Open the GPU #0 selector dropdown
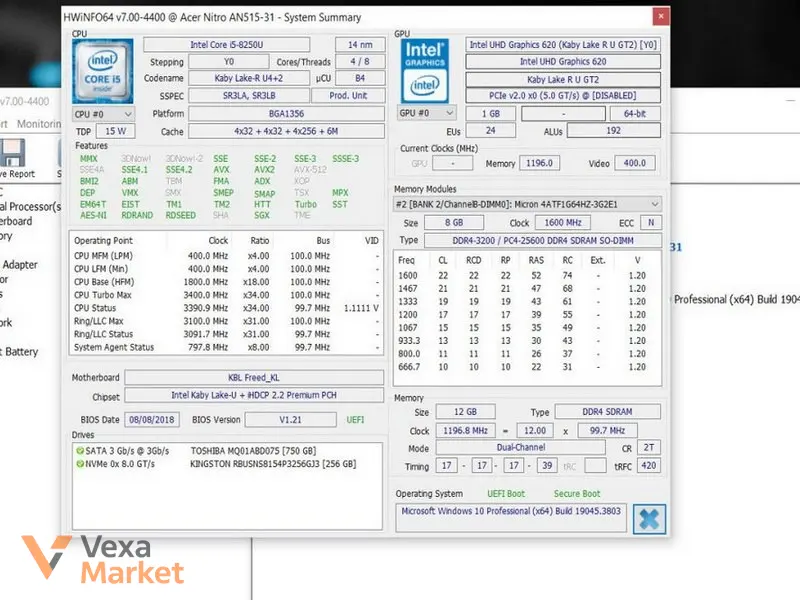Viewport: 800px width, 600px height. click(427, 113)
